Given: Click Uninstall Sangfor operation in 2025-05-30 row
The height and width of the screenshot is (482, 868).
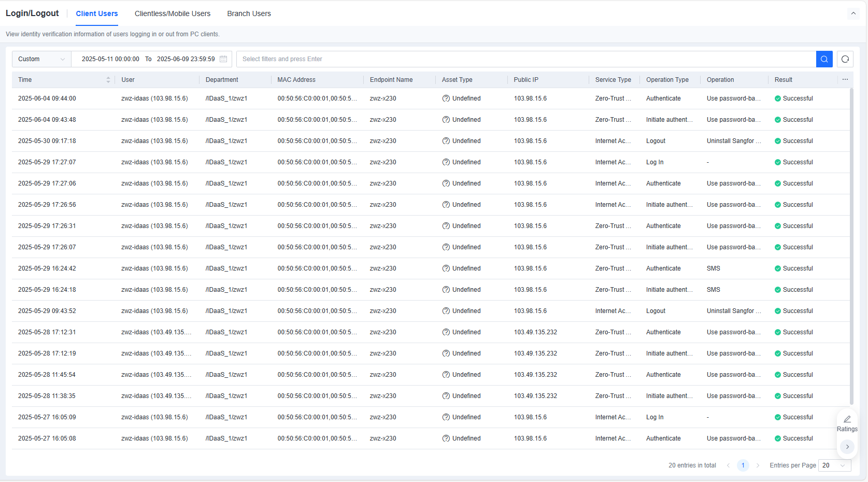Looking at the screenshot, I should [x=734, y=141].
